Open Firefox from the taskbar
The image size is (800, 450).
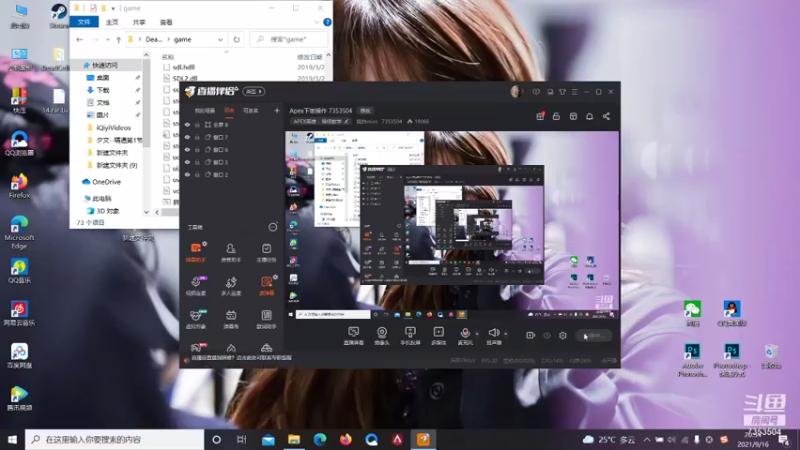pyautogui.click(x=346, y=439)
